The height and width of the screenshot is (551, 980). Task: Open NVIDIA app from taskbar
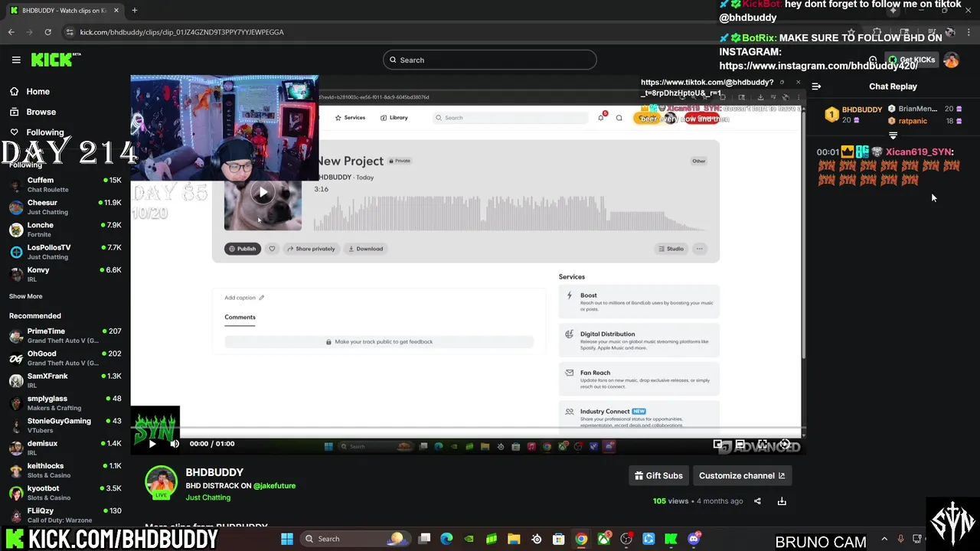[469, 539]
